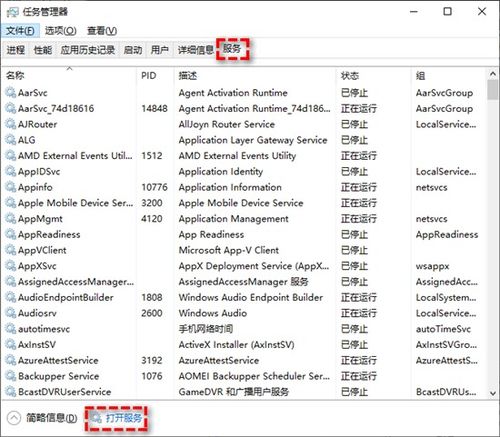
Task: Switch to the 性能 tab
Action: (x=43, y=50)
